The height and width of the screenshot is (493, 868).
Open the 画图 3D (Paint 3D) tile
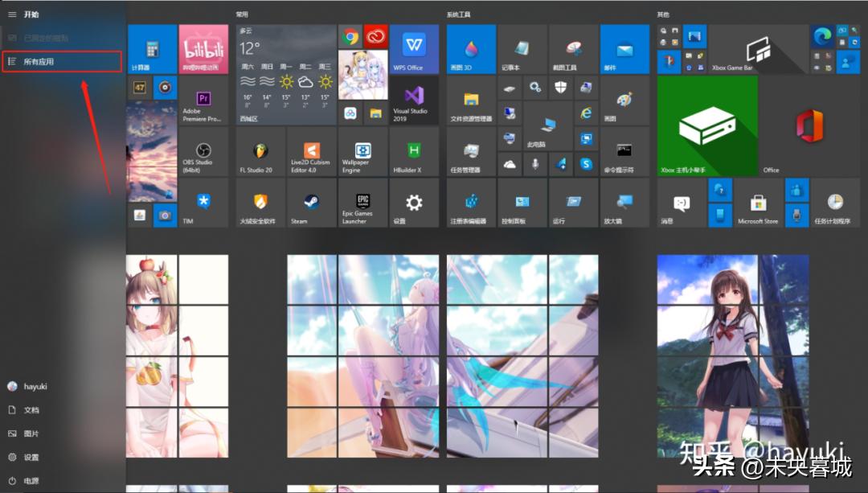[471, 48]
